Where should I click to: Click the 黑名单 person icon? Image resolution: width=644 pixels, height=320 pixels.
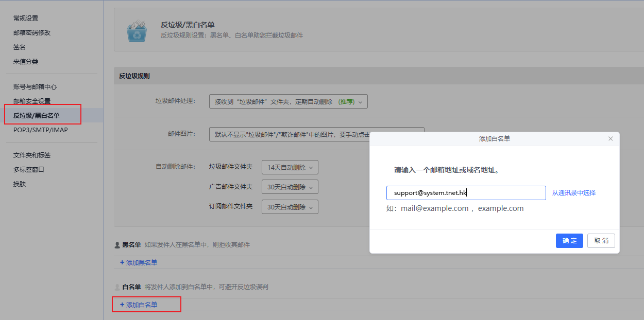[117, 245]
